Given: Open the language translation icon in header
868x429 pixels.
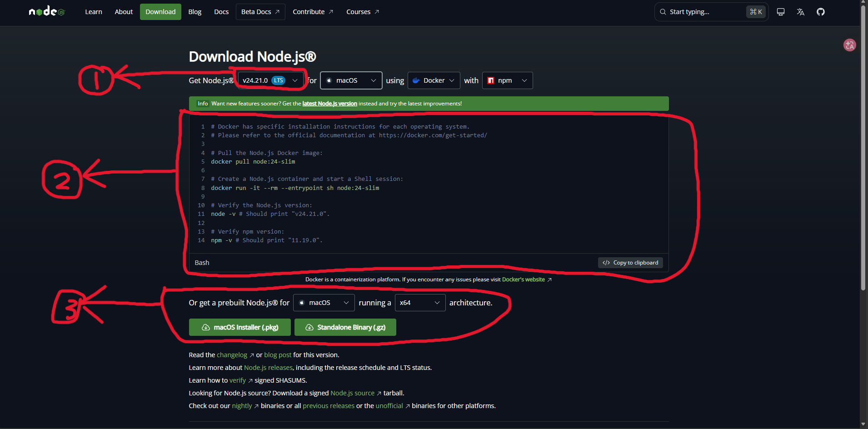Looking at the screenshot, I should click(800, 12).
